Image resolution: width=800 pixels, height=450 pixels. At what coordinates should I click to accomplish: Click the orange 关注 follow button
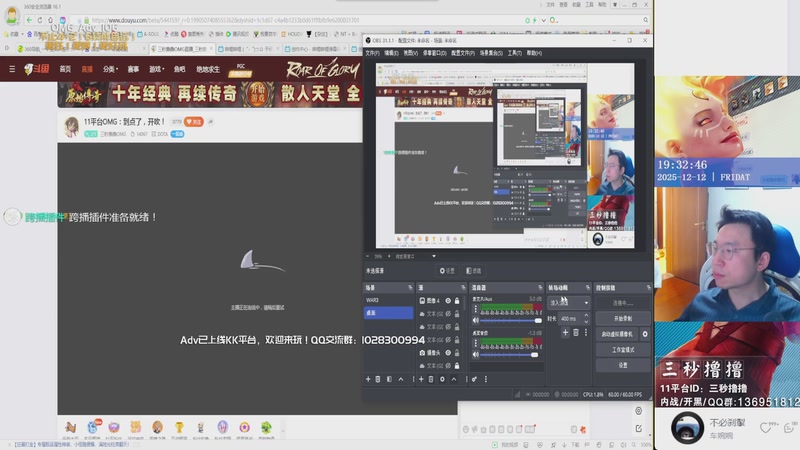[194, 121]
